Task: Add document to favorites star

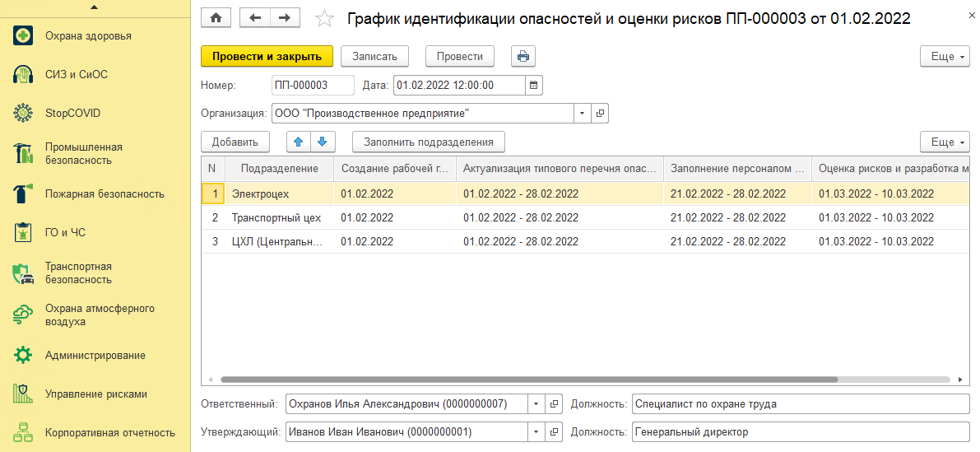Action: (324, 19)
